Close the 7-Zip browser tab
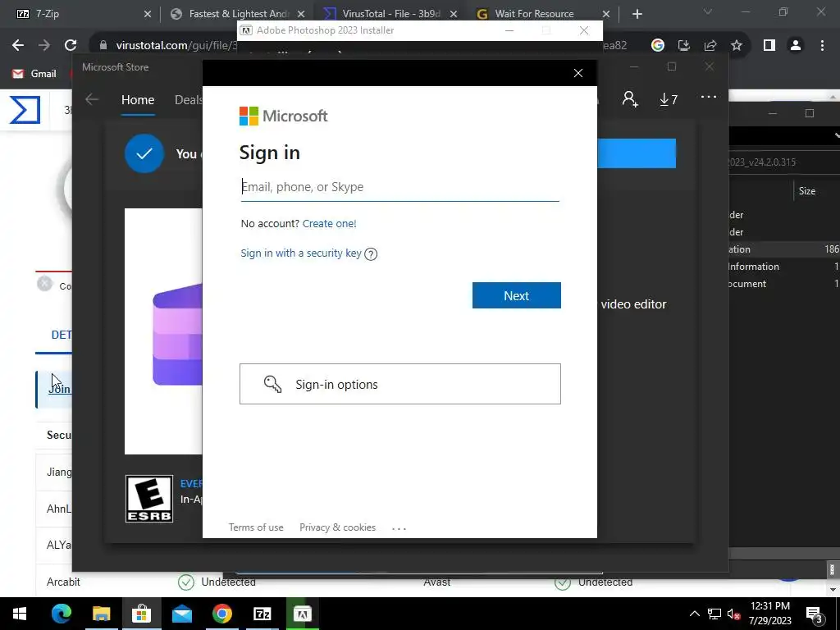Viewport: 840px width, 630px height. (x=148, y=14)
